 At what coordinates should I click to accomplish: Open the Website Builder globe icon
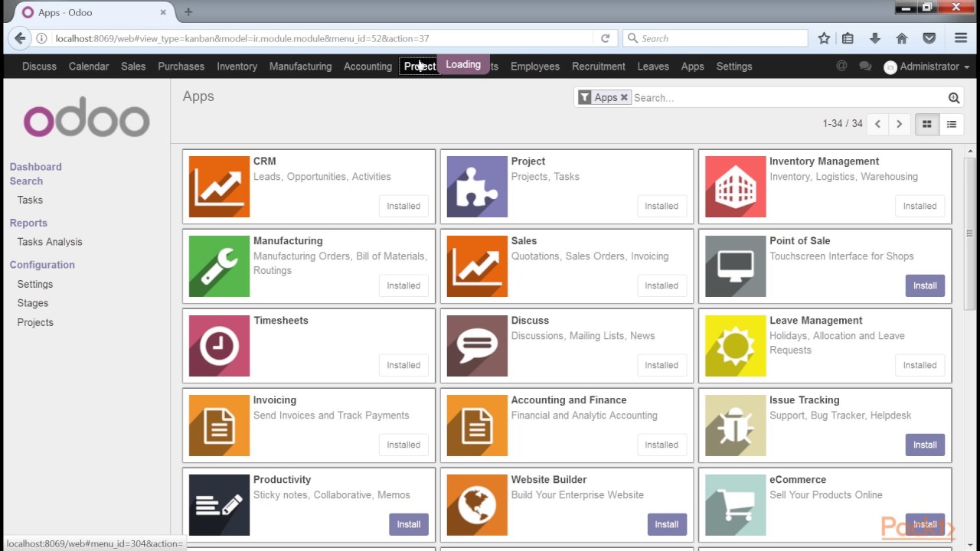click(477, 505)
